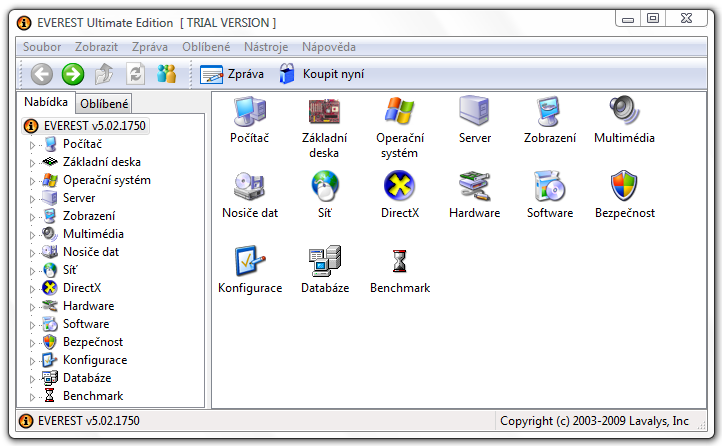Close the EVEREST window

[686, 18]
